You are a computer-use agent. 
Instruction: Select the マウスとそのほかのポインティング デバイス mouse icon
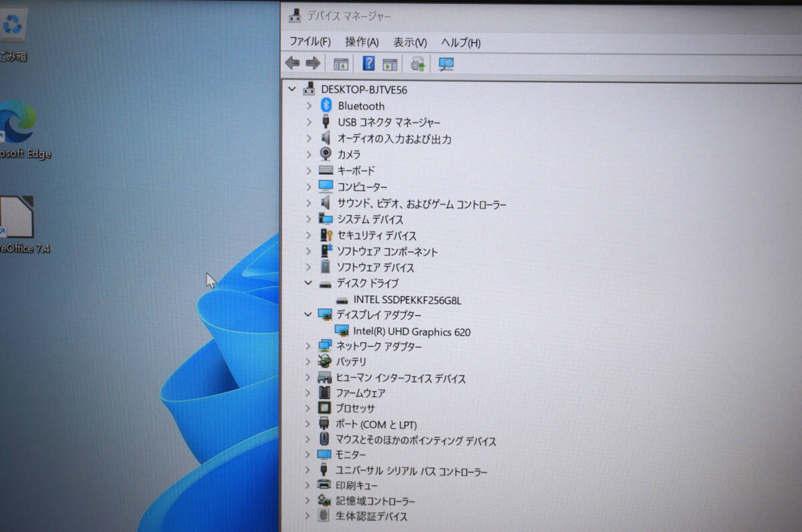point(324,439)
